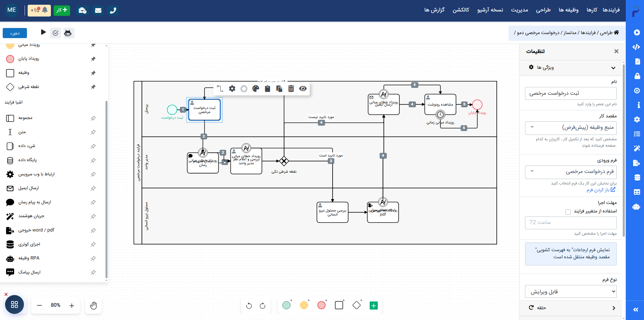Pin the 'رویداد پایان' palette item

pos(93,59)
